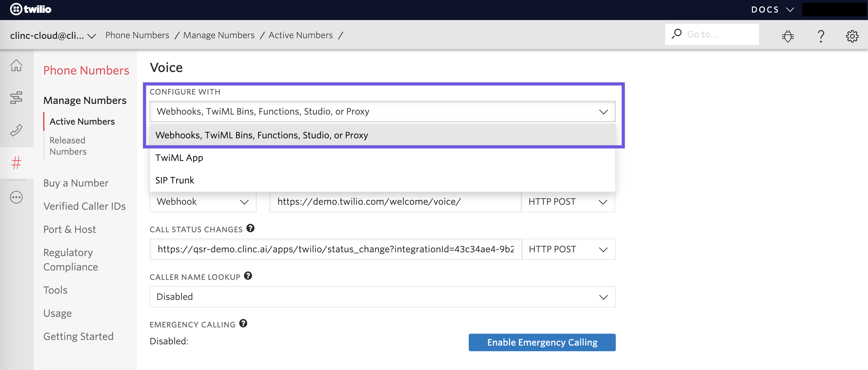This screenshot has height=370, width=868.
Task: Open the Caller Name Lookup Disabled dropdown
Action: 382,296
